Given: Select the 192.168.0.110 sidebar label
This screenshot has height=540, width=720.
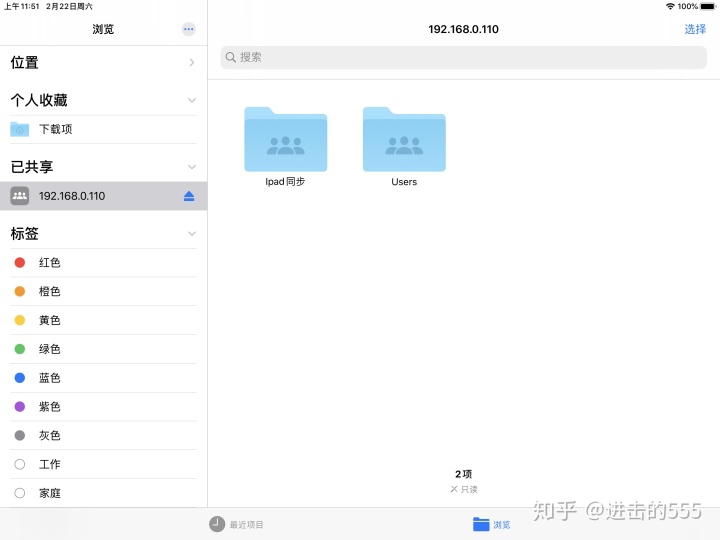Looking at the screenshot, I should tap(72, 196).
